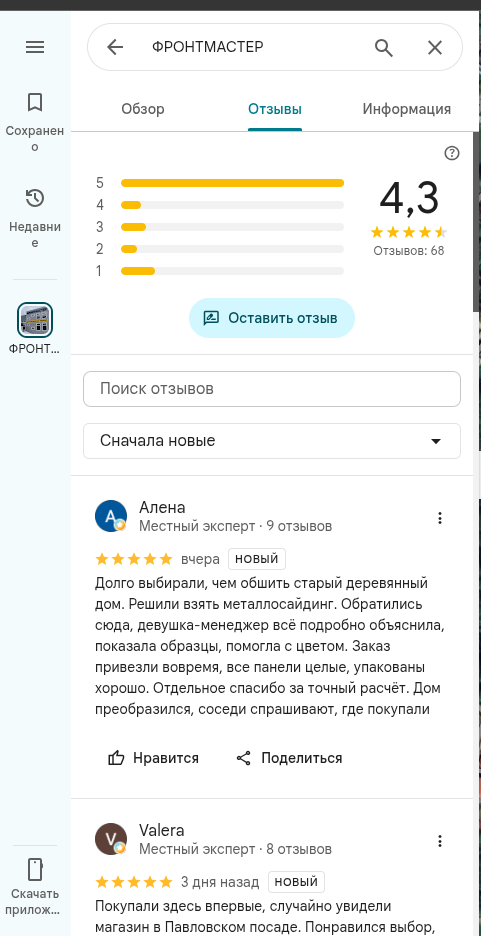This screenshot has width=481, height=936.
Task: Click the Скачать приложение phone icon
Action: tap(35, 870)
